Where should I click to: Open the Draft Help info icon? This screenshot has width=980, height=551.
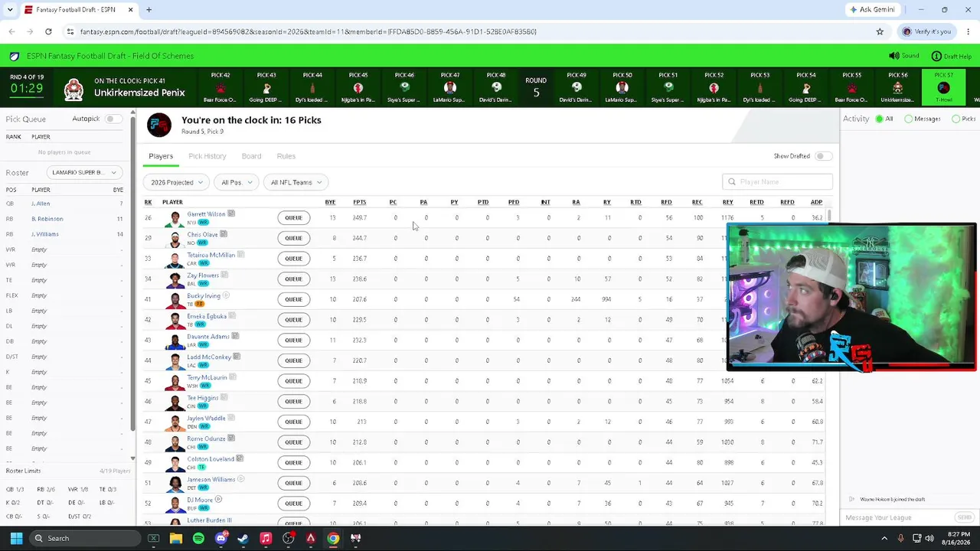click(x=936, y=56)
